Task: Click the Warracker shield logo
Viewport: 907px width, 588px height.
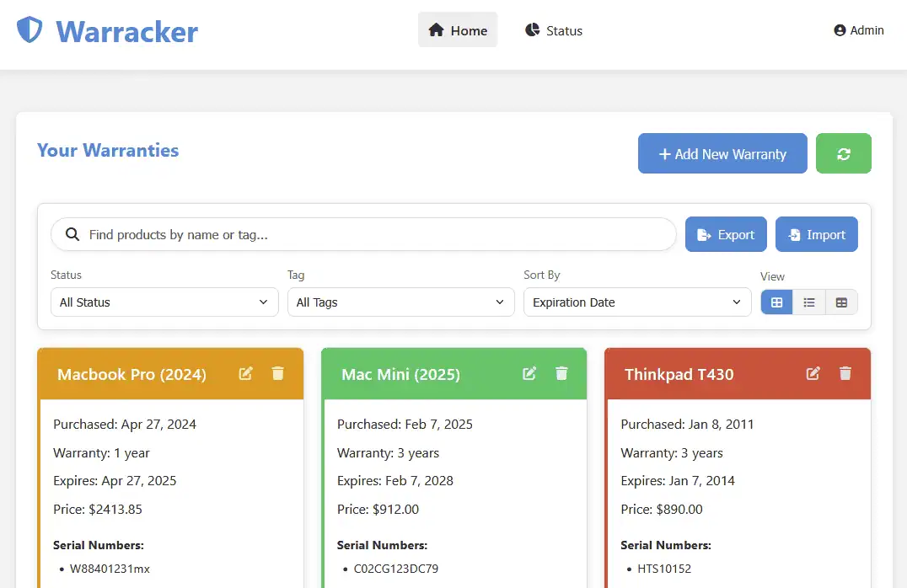Action: point(28,31)
